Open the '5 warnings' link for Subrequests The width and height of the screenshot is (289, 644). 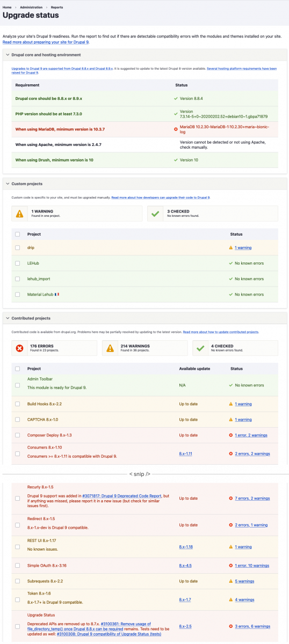[x=244, y=581]
